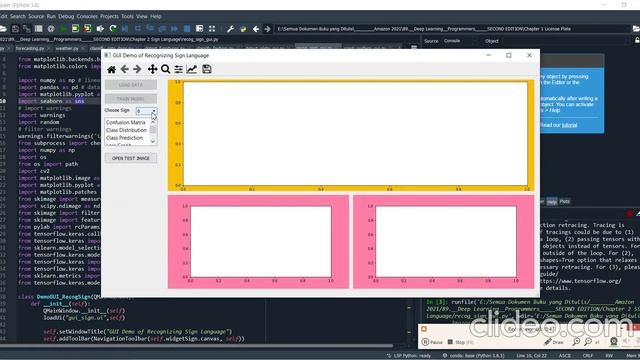Click the Line 15, Col 22 status entry
This screenshot has height=360, width=640.
pos(531,356)
